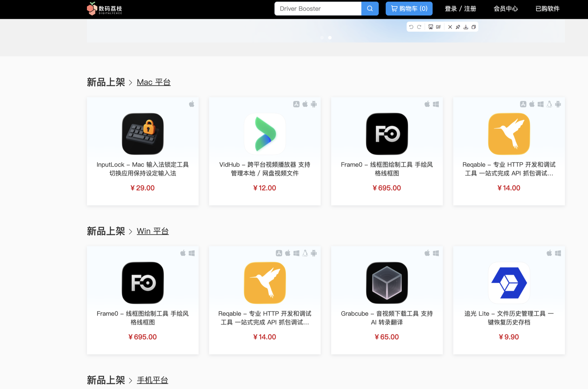Click the undo icon in screenshot toolbar
588x389 pixels.
coord(411,27)
